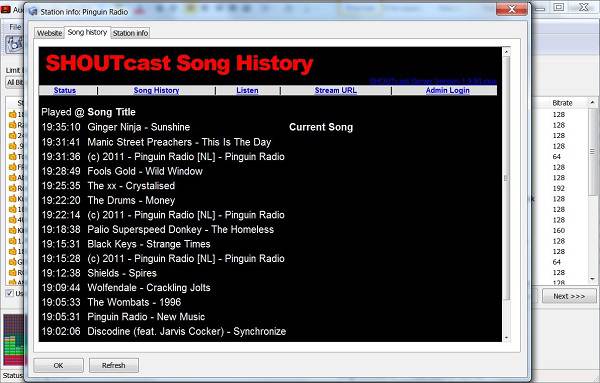The height and width of the screenshot is (383, 600).
Task: Minimize the background application window
Action: [x=540, y=8]
